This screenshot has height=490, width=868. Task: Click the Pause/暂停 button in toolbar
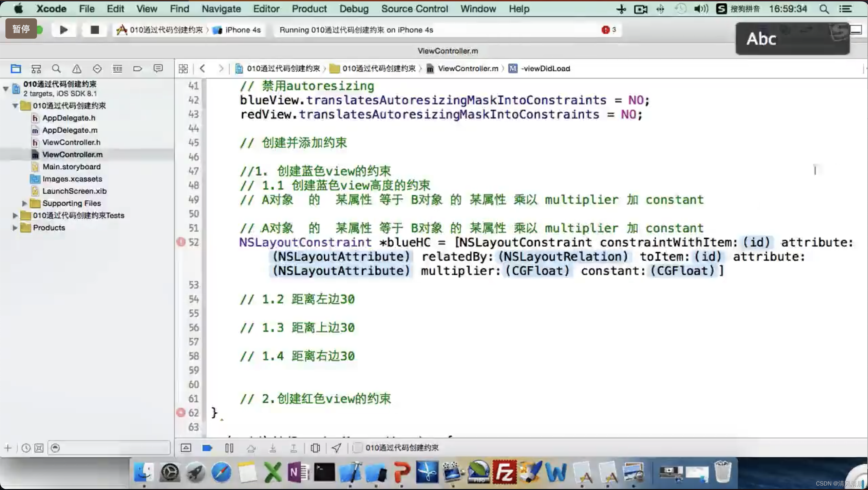(21, 29)
